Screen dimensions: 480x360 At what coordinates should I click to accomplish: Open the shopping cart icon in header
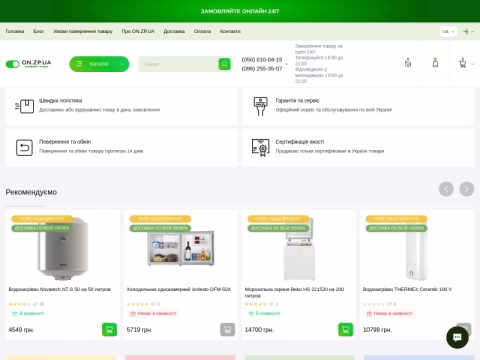tap(462, 63)
